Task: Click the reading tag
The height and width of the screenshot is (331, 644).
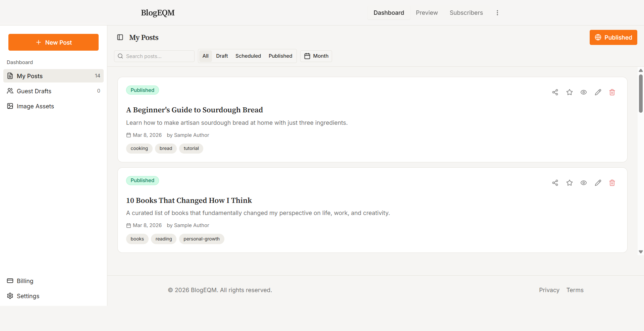Action: (x=164, y=239)
